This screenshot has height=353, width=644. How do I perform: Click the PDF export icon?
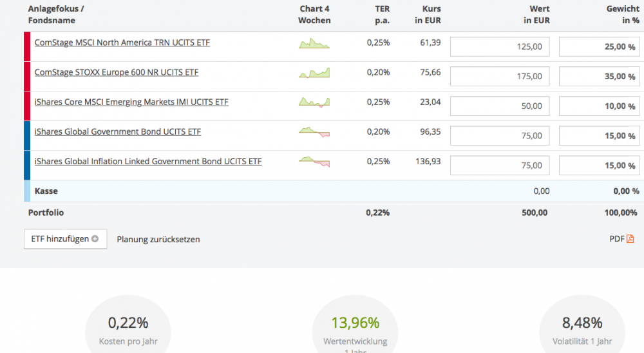click(630, 239)
